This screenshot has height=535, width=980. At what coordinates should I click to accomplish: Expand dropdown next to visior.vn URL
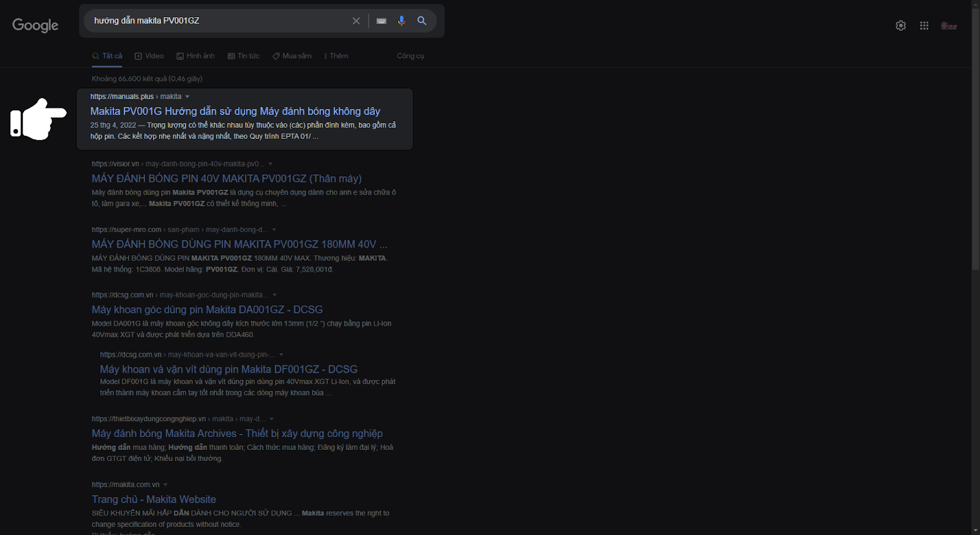(271, 164)
